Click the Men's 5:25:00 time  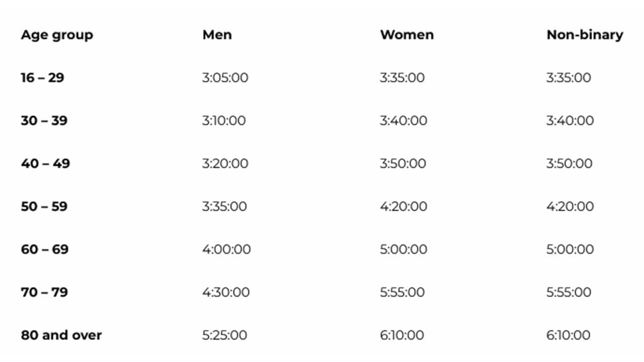224,335
